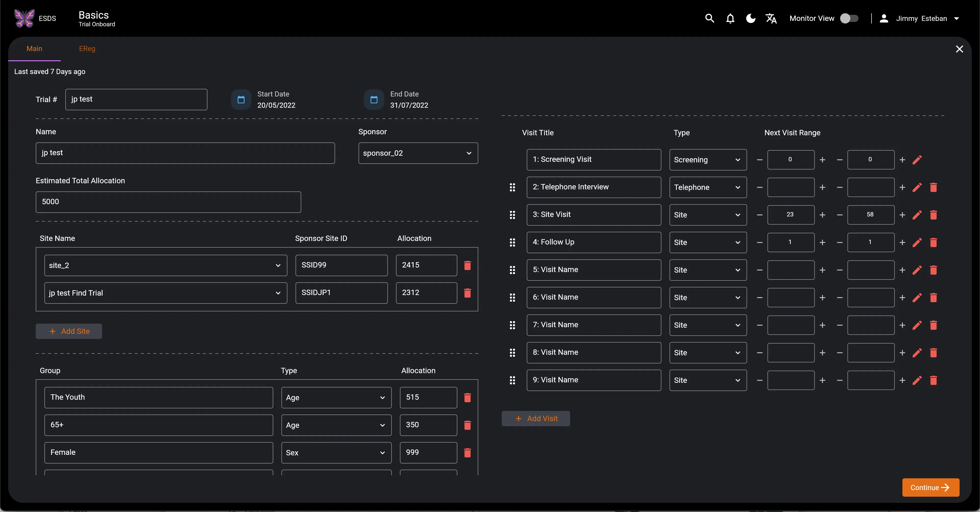This screenshot has height=512, width=980.
Task: Open Type dropdown for Female group
Action: tap(336, 453)
